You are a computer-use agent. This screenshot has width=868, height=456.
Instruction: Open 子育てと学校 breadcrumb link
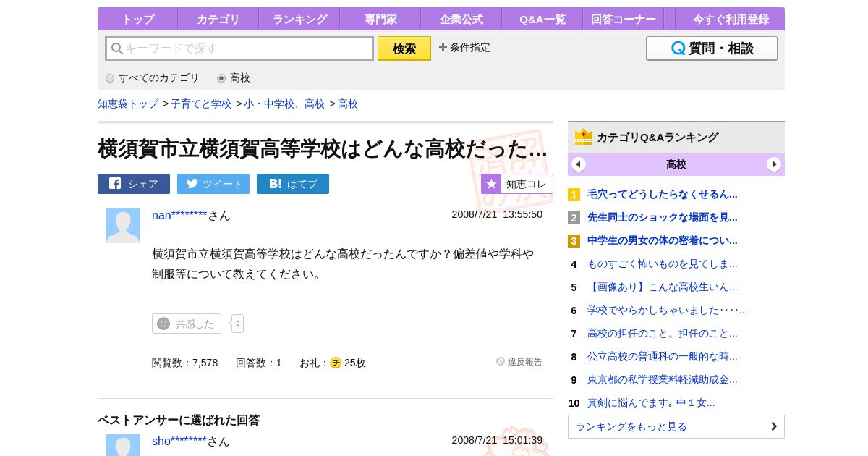click(x=201, y=104)
